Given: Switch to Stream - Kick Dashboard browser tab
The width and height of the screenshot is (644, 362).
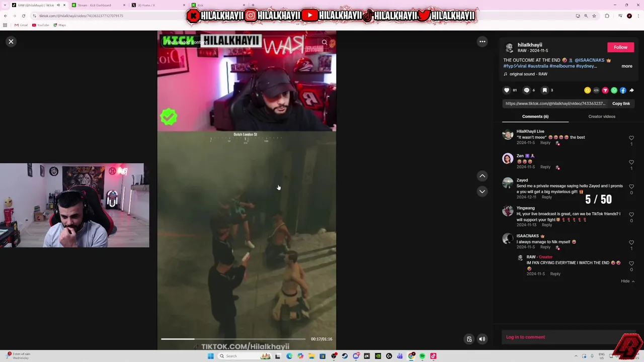Looking at the screenshot, I should [x=98, y=5].
